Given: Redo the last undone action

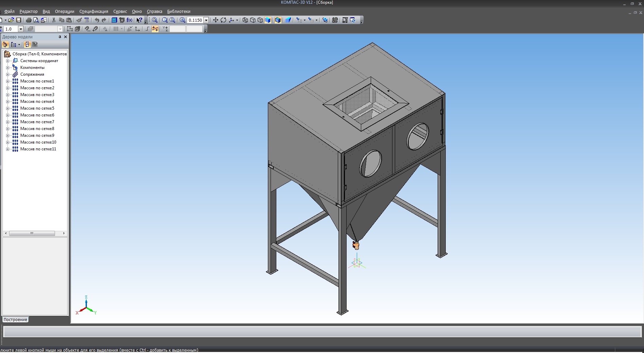Looking at the screenshot, I should click(x=104, y=20).
